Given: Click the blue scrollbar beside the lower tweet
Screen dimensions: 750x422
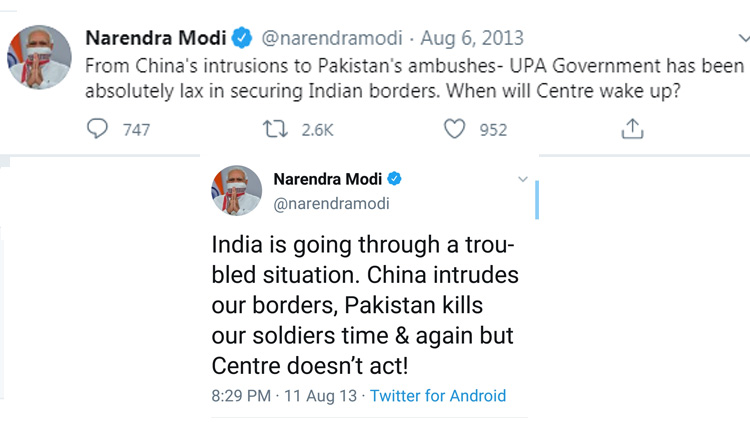Looking at the screenshot, I should (537, 199).
